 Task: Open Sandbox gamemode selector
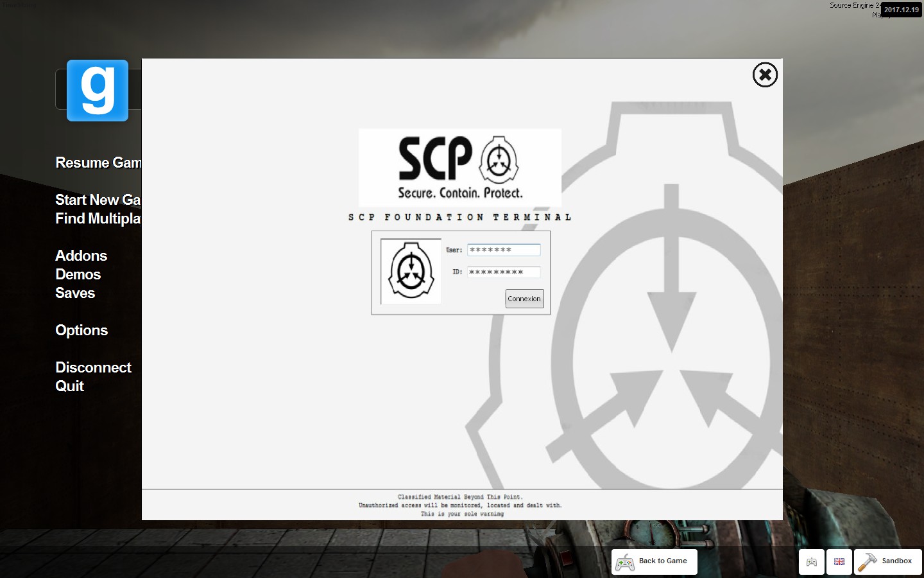click(888, 562)
